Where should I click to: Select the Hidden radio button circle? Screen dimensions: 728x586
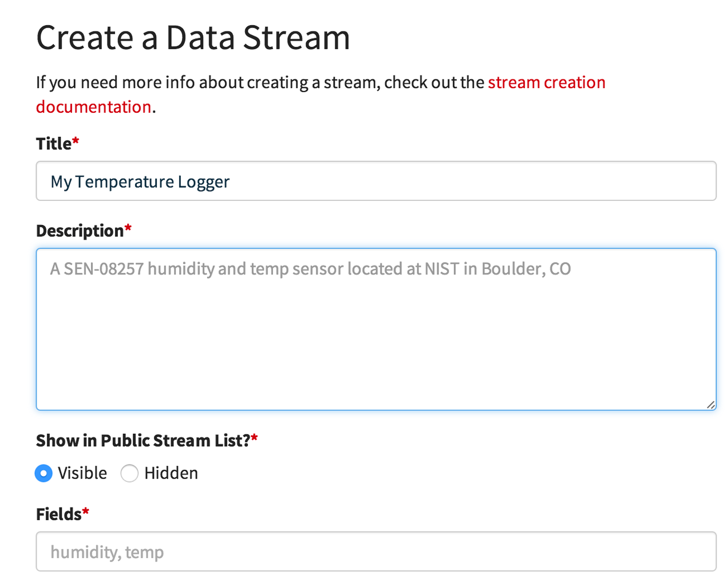coord(129,473)
